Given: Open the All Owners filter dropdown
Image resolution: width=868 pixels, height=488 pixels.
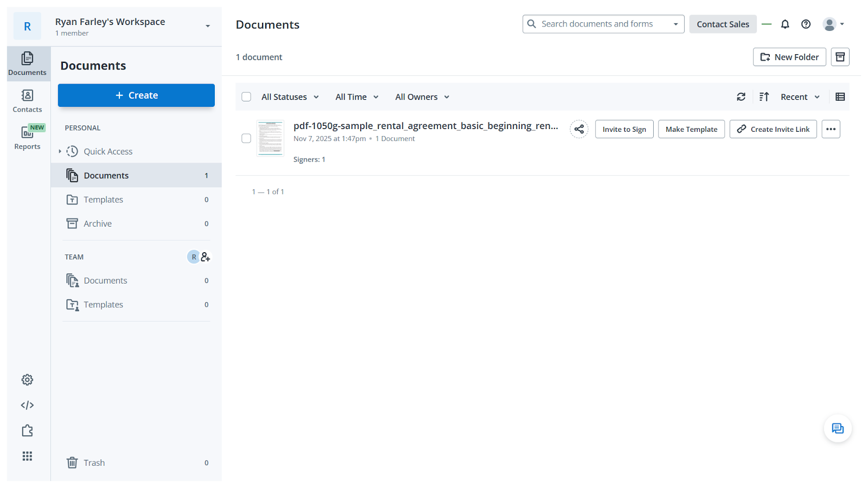Looking at the screenshot, I should click(422, 97).
